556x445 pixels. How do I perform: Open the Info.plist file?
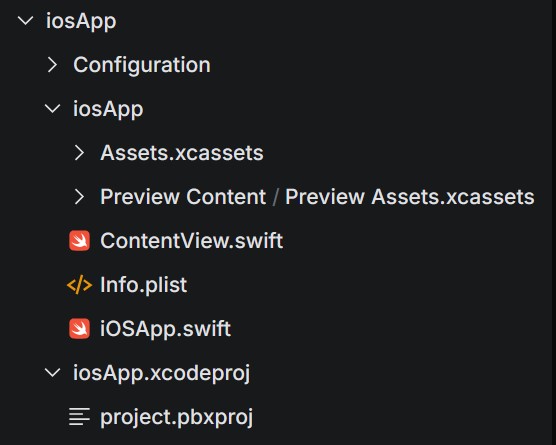[x=144, y=285]
